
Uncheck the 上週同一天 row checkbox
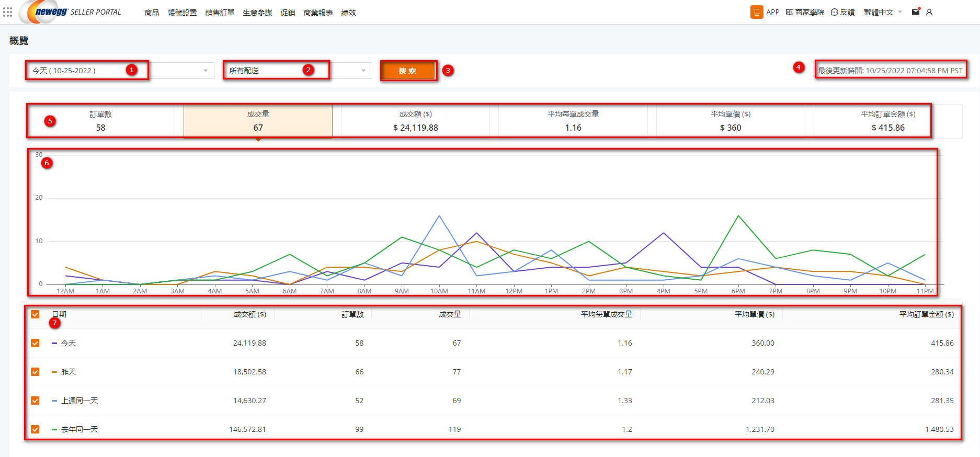[35, 401]
